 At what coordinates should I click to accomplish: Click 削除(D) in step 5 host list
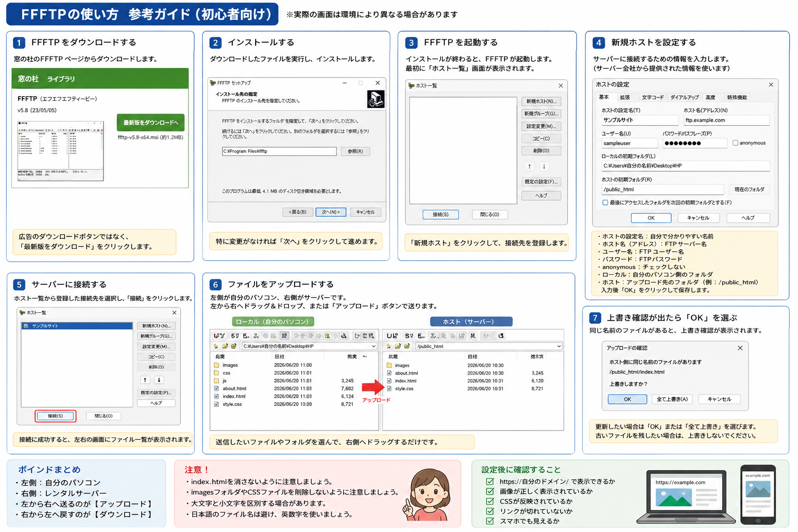click(156, 367)
